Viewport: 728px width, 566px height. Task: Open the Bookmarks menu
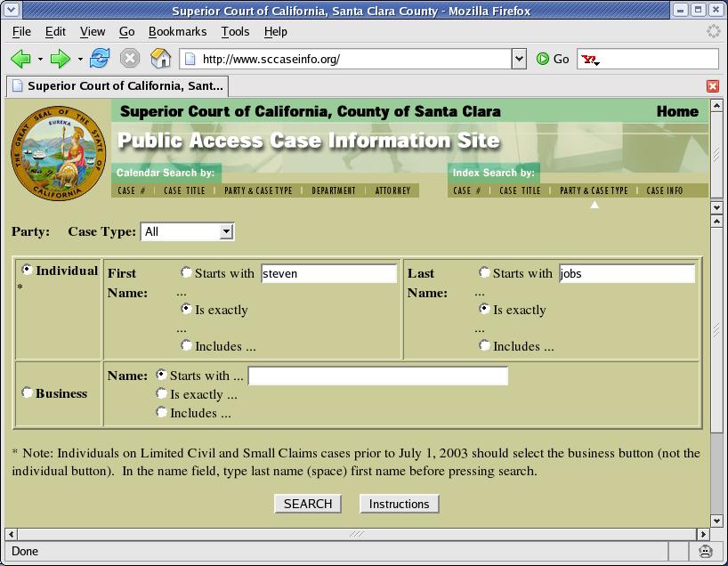point(177,31)
